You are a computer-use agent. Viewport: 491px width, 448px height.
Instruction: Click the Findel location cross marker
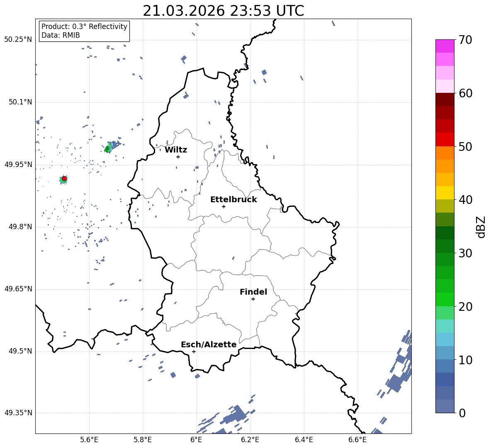pos(253,299)
